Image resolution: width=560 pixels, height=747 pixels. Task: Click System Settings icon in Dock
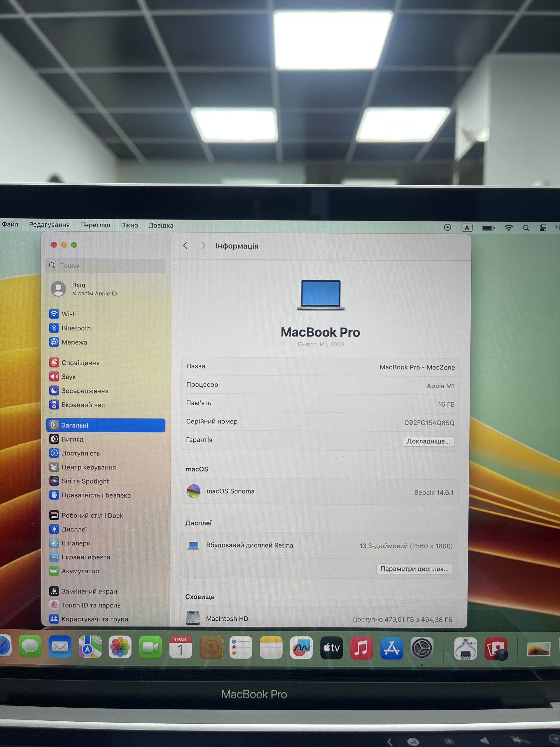(x=422, y=648)
